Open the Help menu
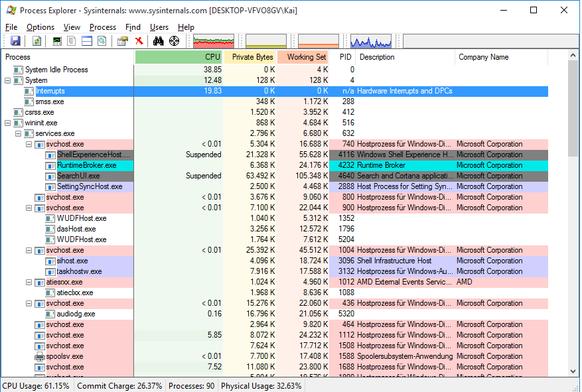 pyautogui.click(x=186, y=27)
